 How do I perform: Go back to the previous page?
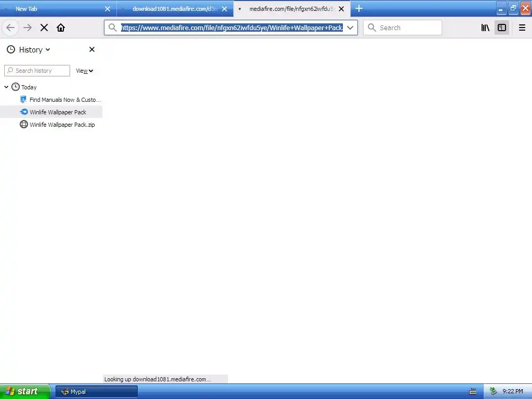click(x=10, y=28)
